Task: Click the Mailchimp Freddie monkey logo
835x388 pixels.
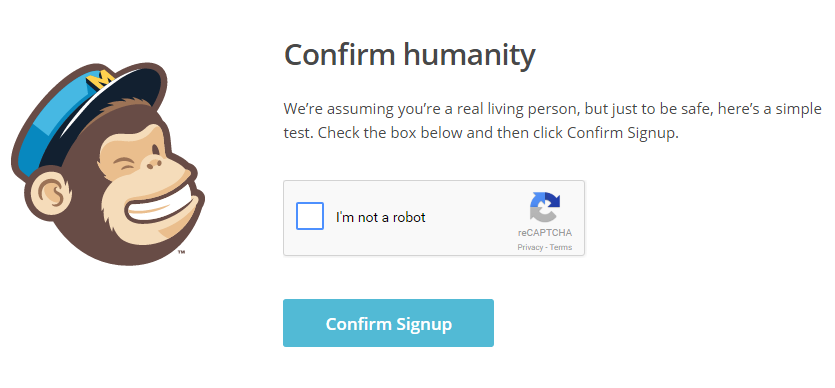Action: [108, 163]
